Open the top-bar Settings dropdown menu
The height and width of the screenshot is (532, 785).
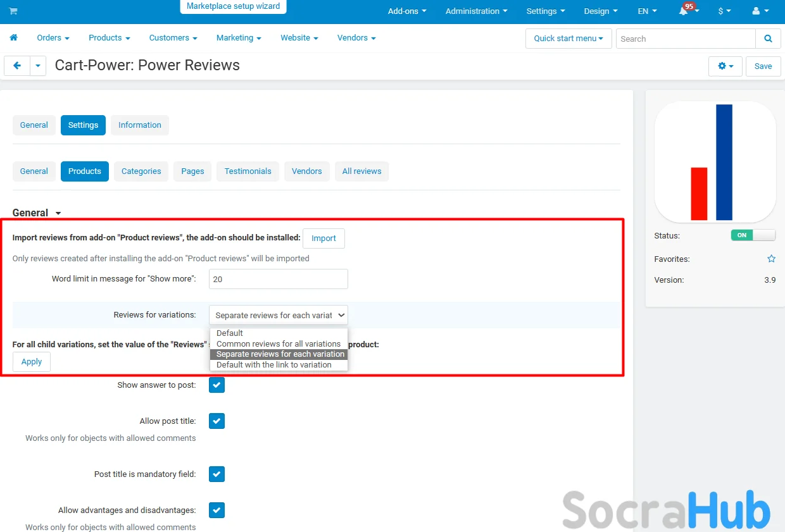coord(546,11)
